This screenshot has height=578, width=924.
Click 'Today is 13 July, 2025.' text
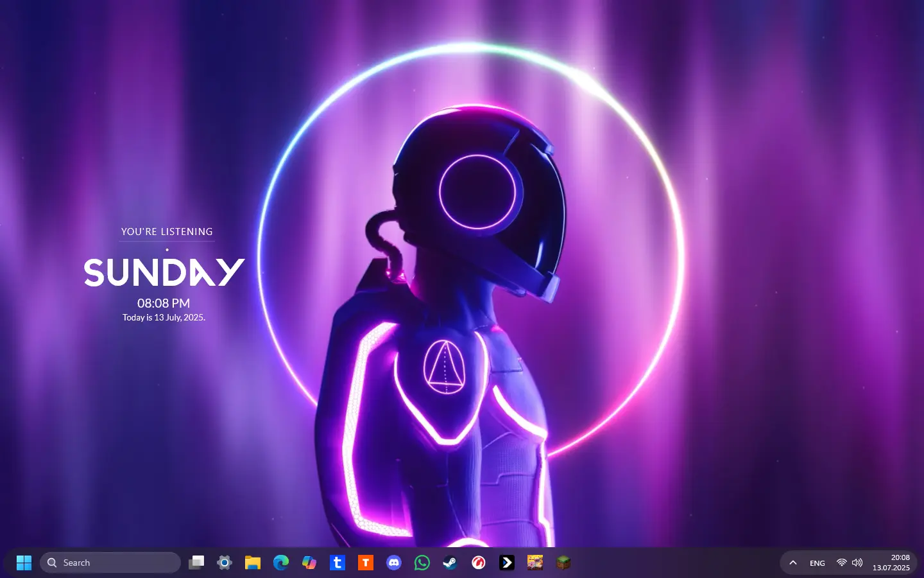(x=164, y=317)
